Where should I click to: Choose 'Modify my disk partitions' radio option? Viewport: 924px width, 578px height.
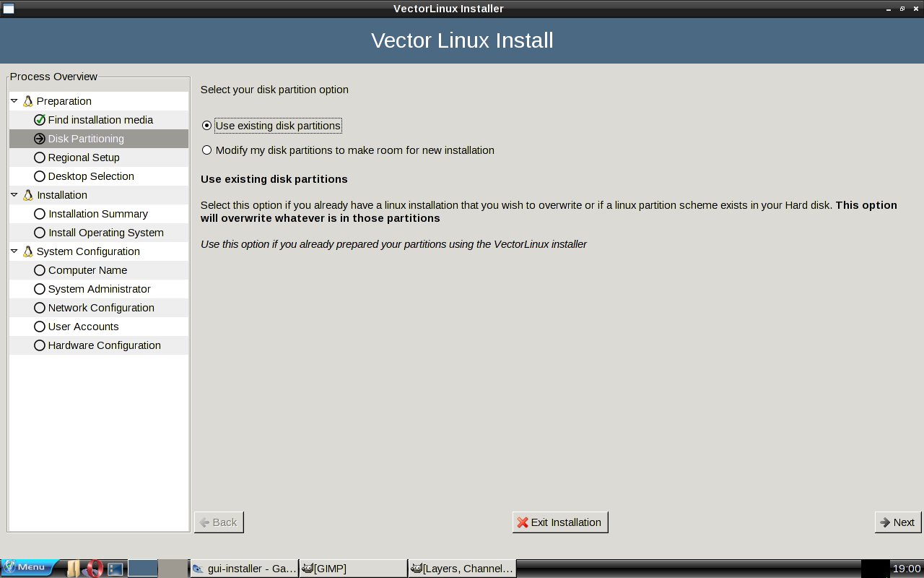tap(207, 150)
